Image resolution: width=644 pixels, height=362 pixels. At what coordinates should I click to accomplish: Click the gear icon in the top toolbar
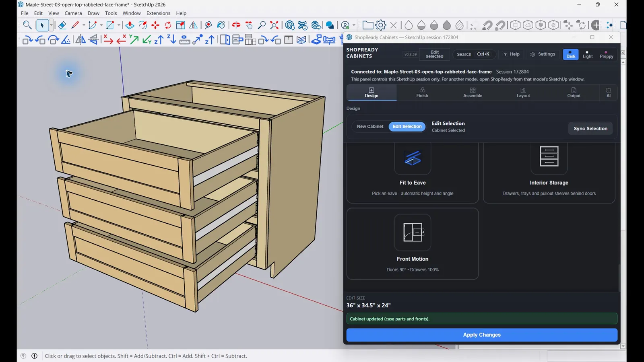pos(381,25)
